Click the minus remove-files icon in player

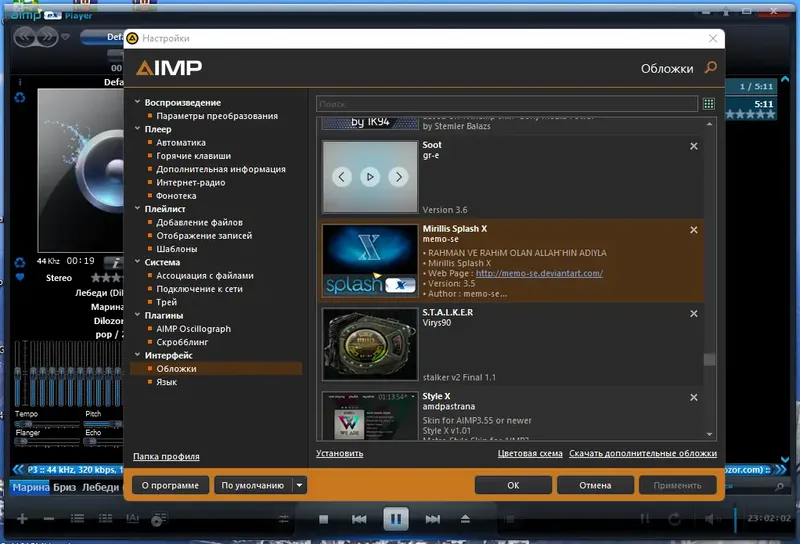49,519
